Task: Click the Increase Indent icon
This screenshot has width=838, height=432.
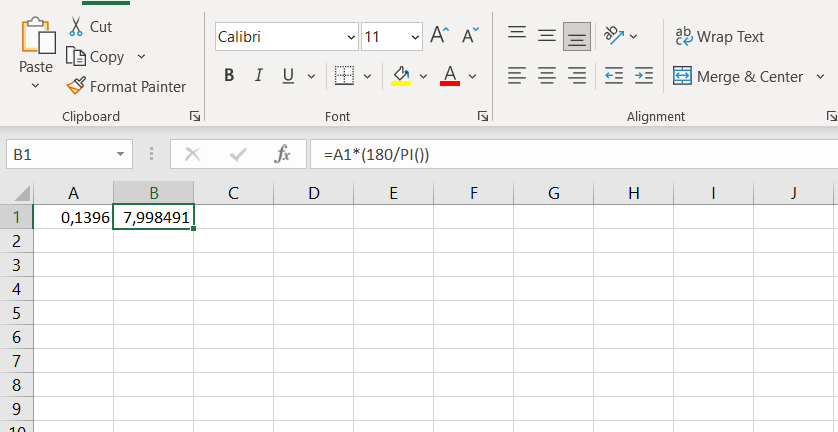Action: coord(644,76)
